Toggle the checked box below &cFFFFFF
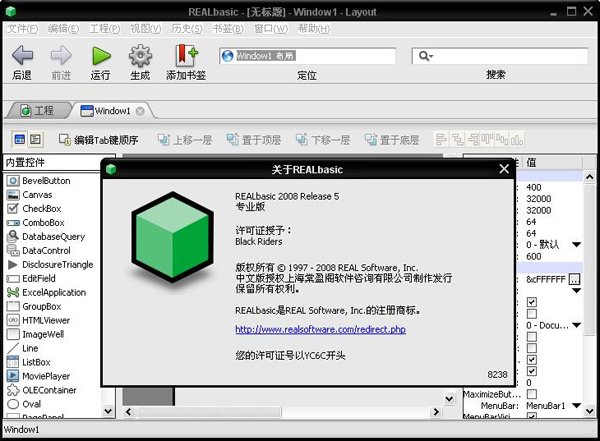The width and height of the screenshot is (600, 441). point(532,302)
